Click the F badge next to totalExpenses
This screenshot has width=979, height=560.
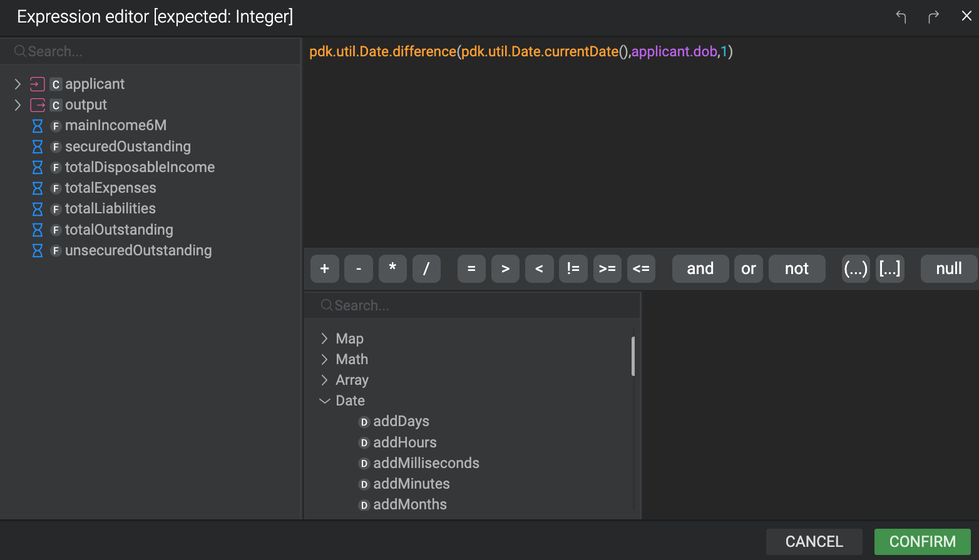click(56, 188)
